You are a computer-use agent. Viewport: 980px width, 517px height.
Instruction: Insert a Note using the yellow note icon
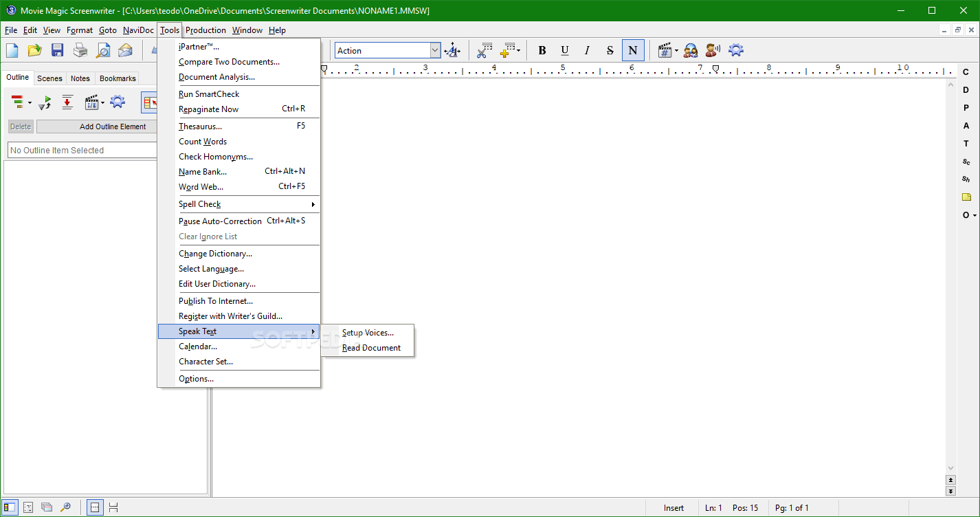click(966, 197)
